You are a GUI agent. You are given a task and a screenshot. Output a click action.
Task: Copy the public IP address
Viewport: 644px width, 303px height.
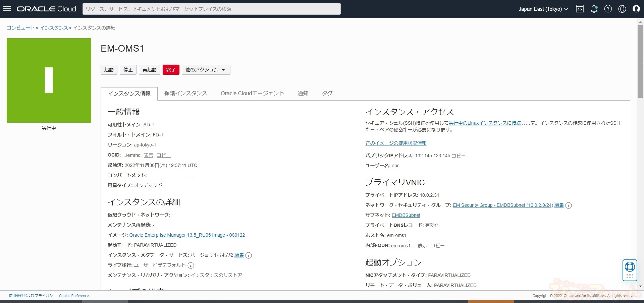pyautogui.click(x=459, y=156)
